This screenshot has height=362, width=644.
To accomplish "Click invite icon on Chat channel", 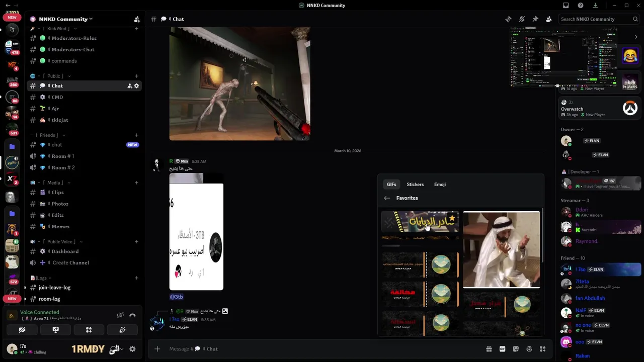I will coord(129,86).
